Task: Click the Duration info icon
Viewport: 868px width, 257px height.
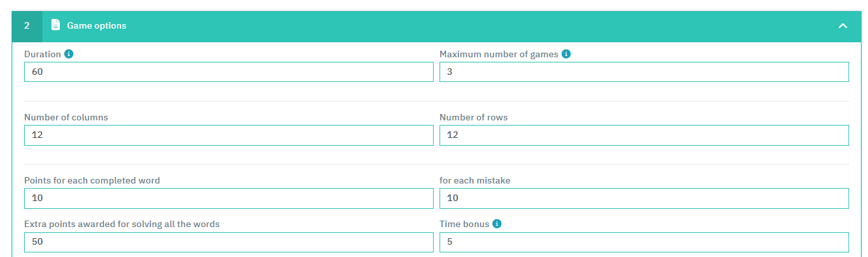Action: [x=69, y=54]
